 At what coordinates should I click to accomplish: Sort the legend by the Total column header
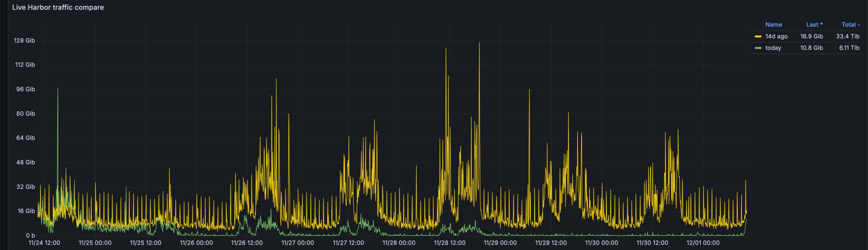click(x=848, y=25)
